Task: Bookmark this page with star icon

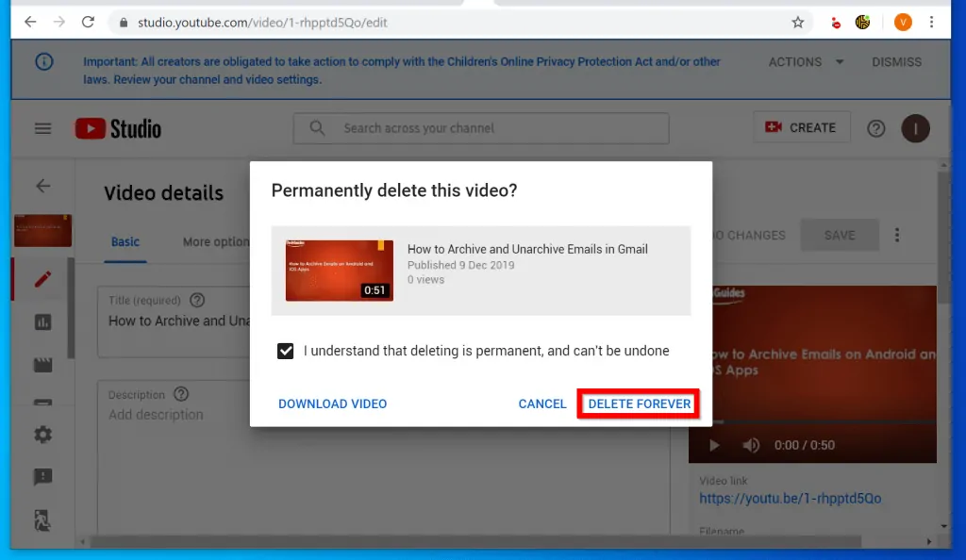Action: [798, 22]
